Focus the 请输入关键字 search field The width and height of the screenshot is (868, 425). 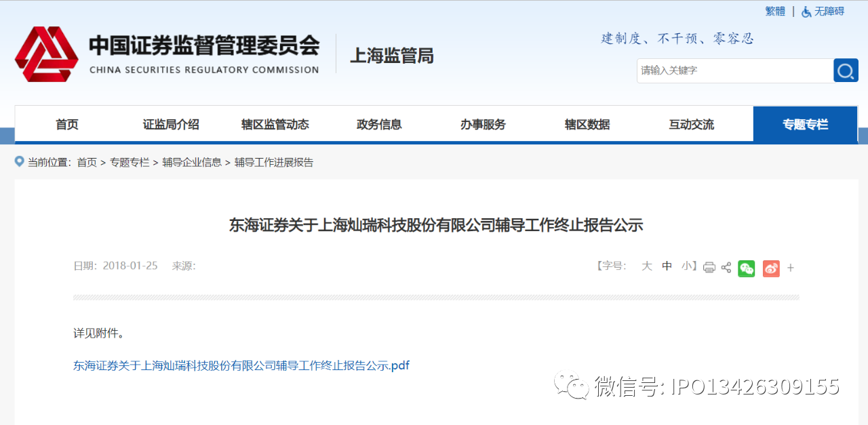pos(734,70)
